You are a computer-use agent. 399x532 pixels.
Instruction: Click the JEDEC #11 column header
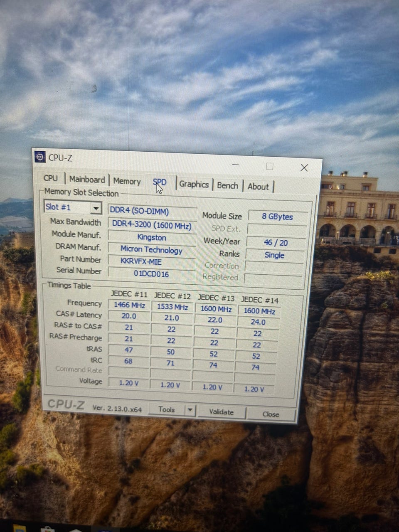tap(129, 294)
